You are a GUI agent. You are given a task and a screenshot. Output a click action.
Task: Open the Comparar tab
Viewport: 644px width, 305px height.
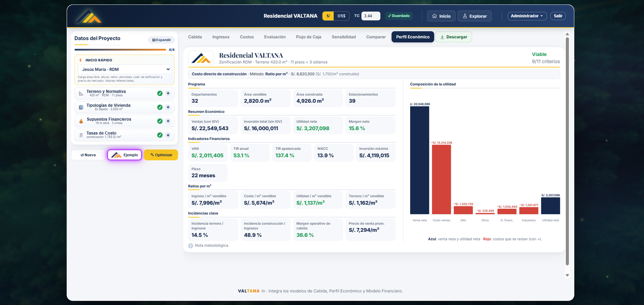coord(376,37)
